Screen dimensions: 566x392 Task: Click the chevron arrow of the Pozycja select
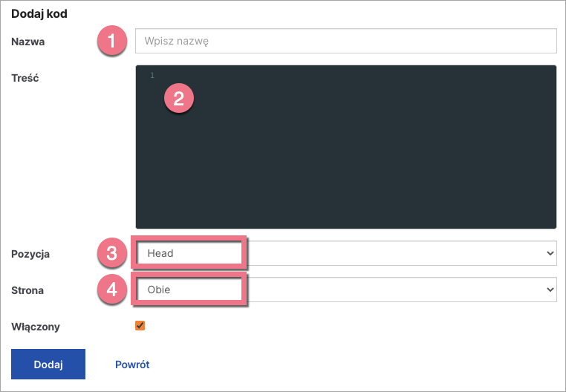(550, 253)
